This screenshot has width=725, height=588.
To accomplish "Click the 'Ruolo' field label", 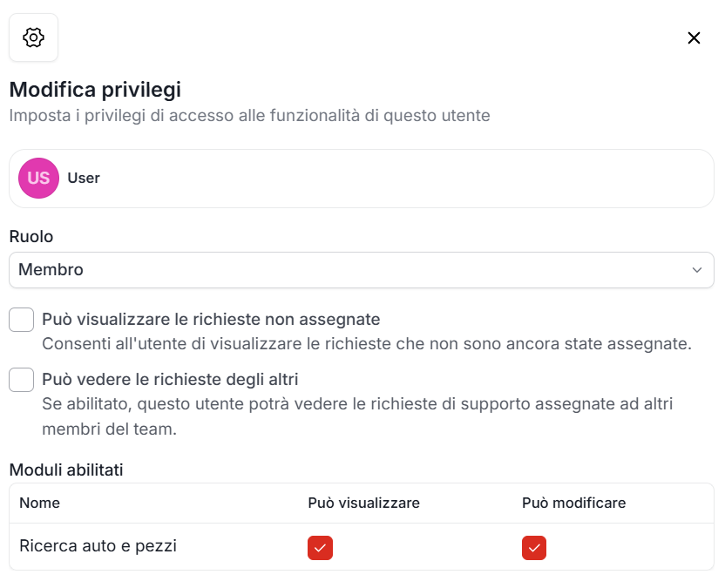I will (x=30, y=236).
